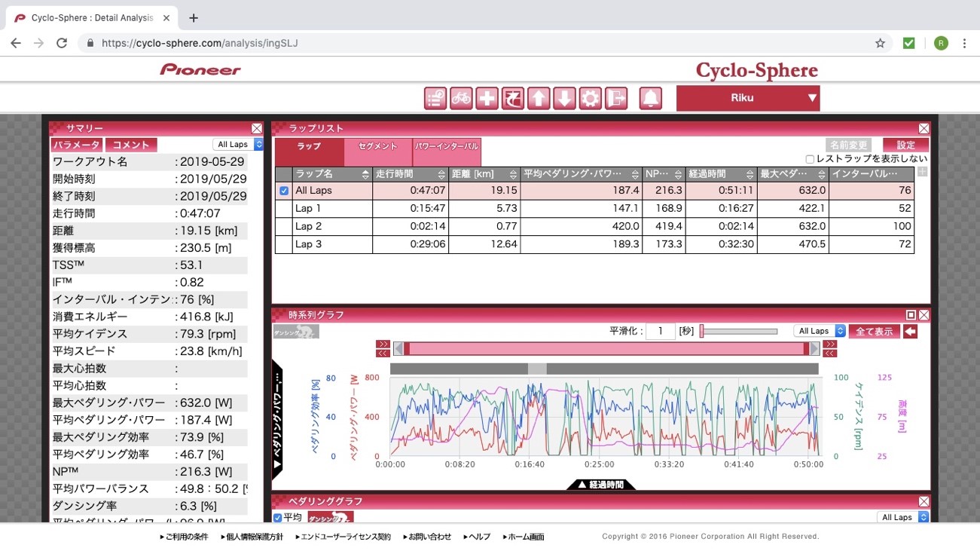Click the plus icon to add

(x=487, y=98)
